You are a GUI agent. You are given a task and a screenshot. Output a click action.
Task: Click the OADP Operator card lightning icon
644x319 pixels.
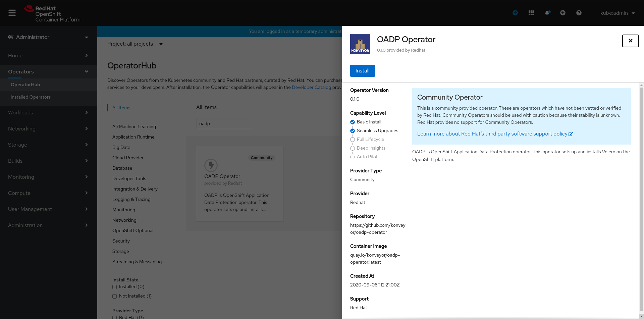pyautogui.click(x=211, y=165)
